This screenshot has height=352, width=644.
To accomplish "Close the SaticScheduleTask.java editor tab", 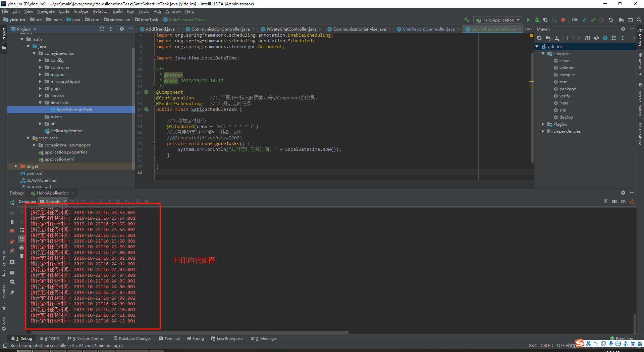I will (520, 29).
